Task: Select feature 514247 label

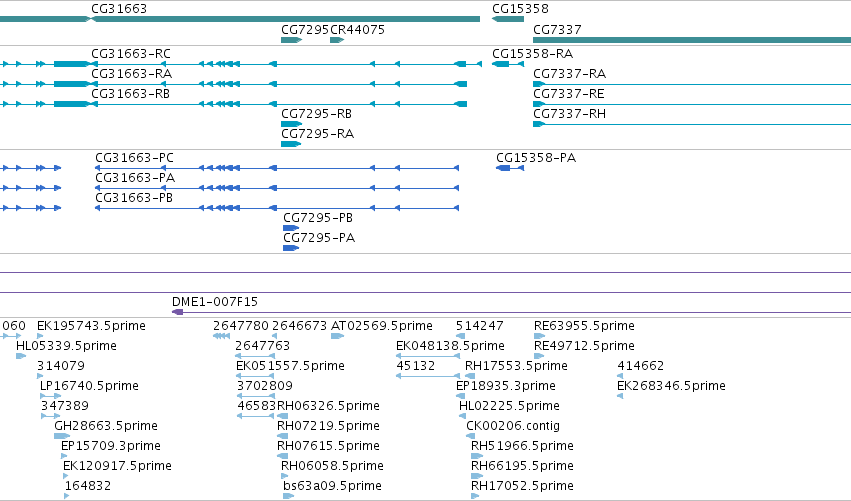Action: click(480, 326)
